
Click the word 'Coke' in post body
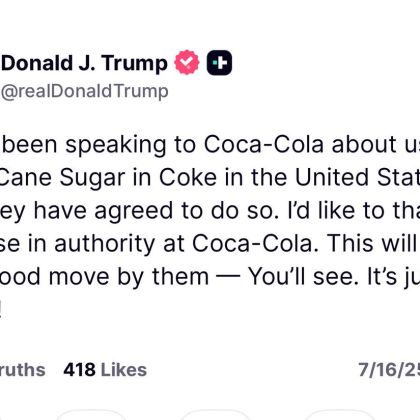click(188, 177)
